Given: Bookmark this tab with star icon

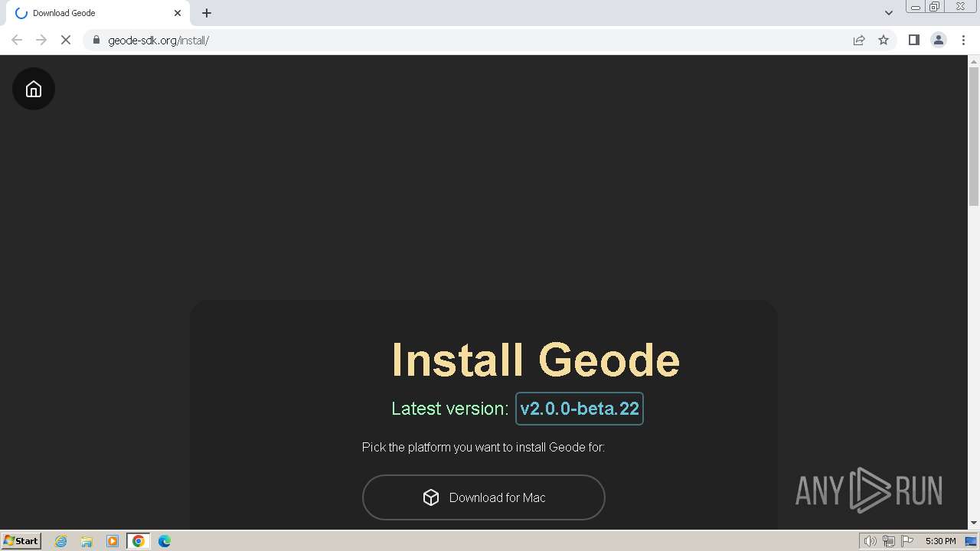Looking at the screenshot, I should (x=884, y=40).
